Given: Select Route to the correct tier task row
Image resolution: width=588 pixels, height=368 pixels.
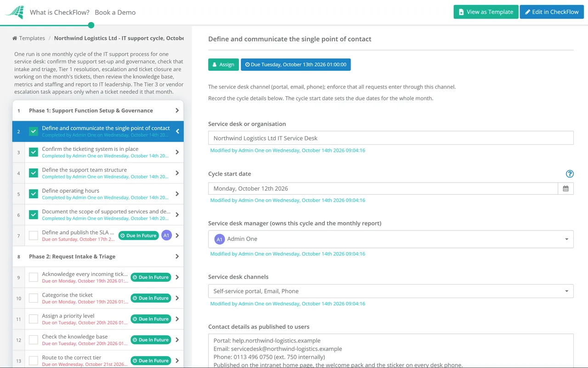Looking at the screenshot, I should coord(98,361).
